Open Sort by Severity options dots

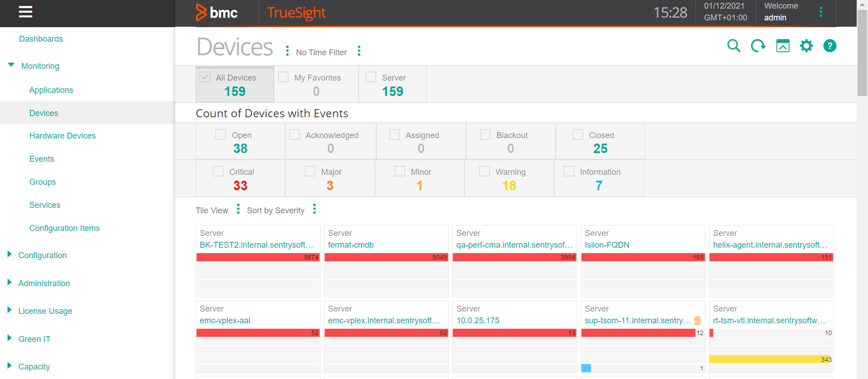pos(315,209)
